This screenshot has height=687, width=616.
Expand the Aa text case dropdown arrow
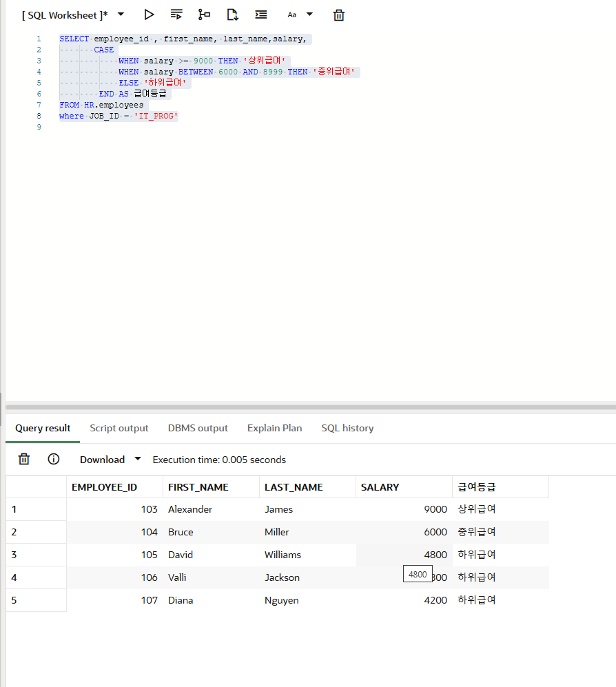tap(310, 14)
